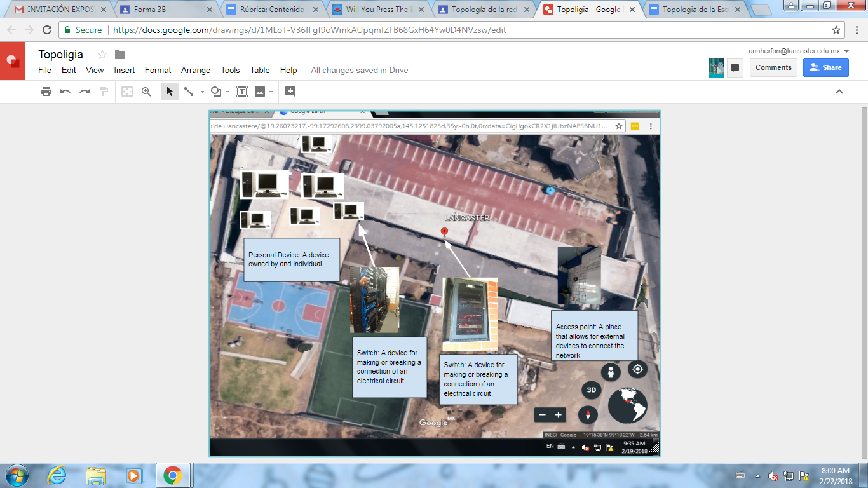This screenshot has height=488, width=868.
Task: Click the Zoom to fit icon
Action: coord(127,91)
